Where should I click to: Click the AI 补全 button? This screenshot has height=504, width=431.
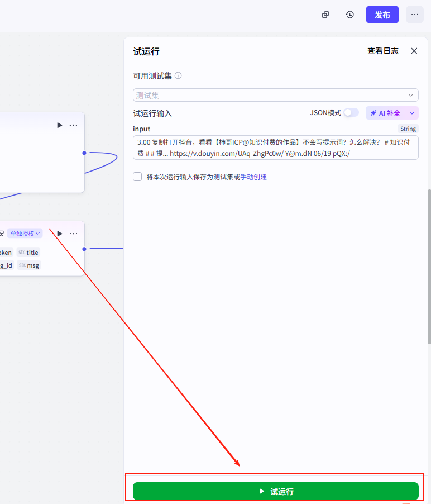point(385,113)
